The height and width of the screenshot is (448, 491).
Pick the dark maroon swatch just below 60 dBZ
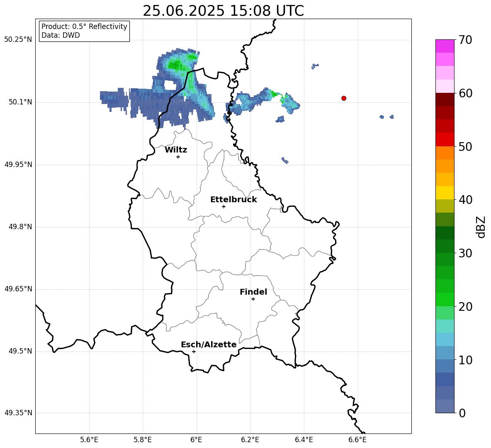[445, 99]
